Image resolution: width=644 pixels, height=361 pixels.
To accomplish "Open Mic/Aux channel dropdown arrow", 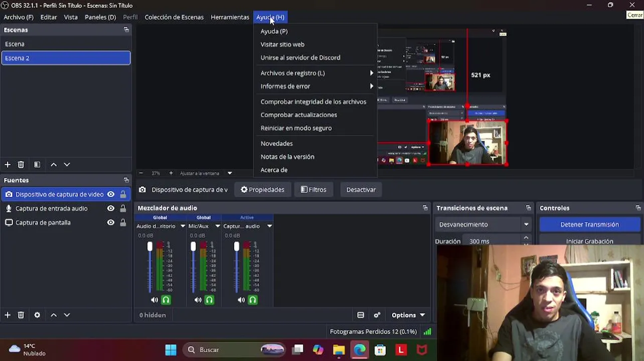I will [218, 226].
